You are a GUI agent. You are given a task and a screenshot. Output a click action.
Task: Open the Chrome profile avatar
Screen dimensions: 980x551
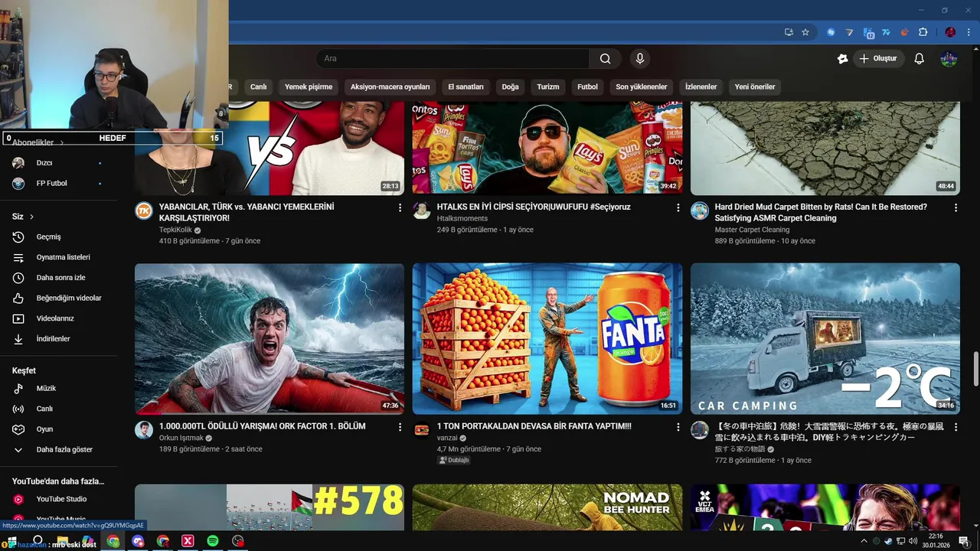coord(950,32)
